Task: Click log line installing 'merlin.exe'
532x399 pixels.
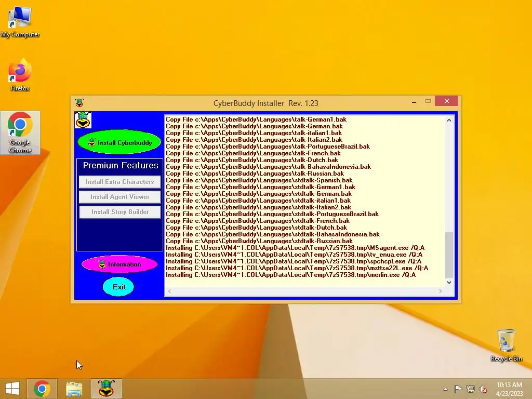Action: point(291,275)
